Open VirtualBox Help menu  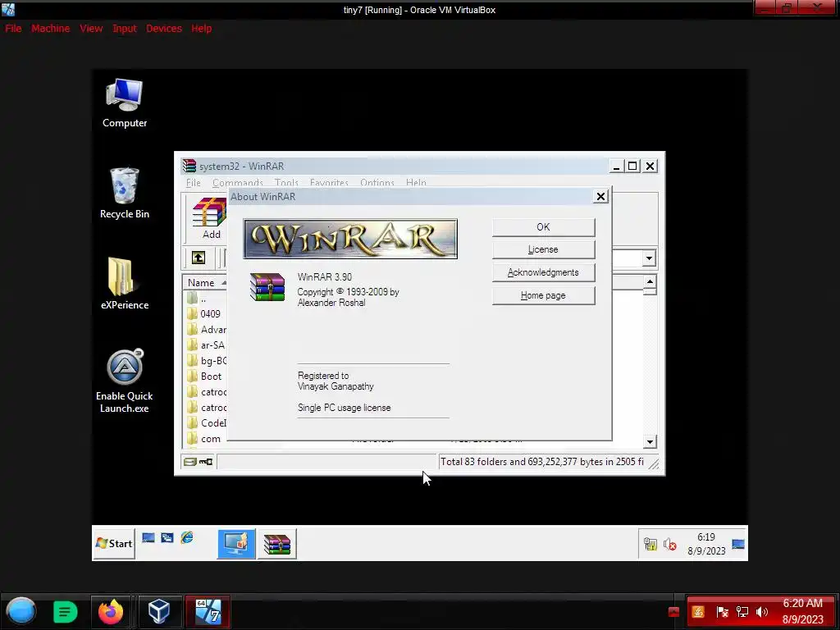pos(202,29)
